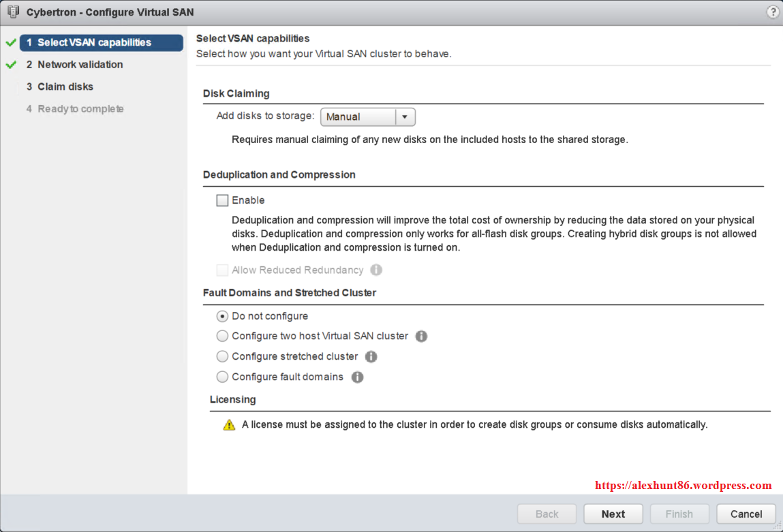The width and height of the screenshot is (783, 532).
Task: Open the alexhunt86.wordpress.com link
Action: [682, 485]
